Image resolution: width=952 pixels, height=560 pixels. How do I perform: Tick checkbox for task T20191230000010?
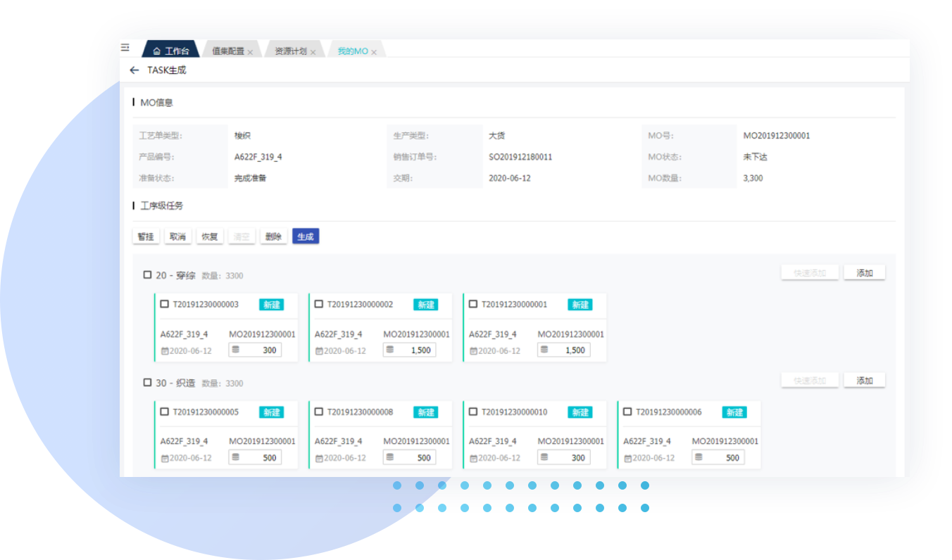tap(472, 412)
